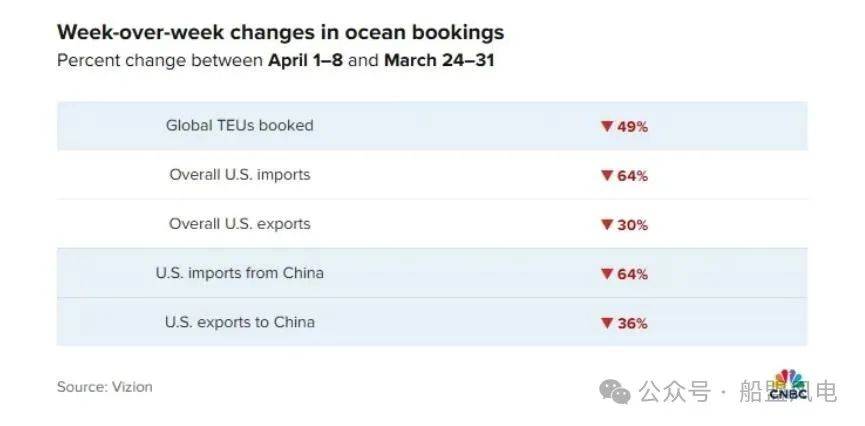The height and width of the screenshot is (426, 865).
Task: Click red down arrow beside 49%
Action: tap(607, 126)
